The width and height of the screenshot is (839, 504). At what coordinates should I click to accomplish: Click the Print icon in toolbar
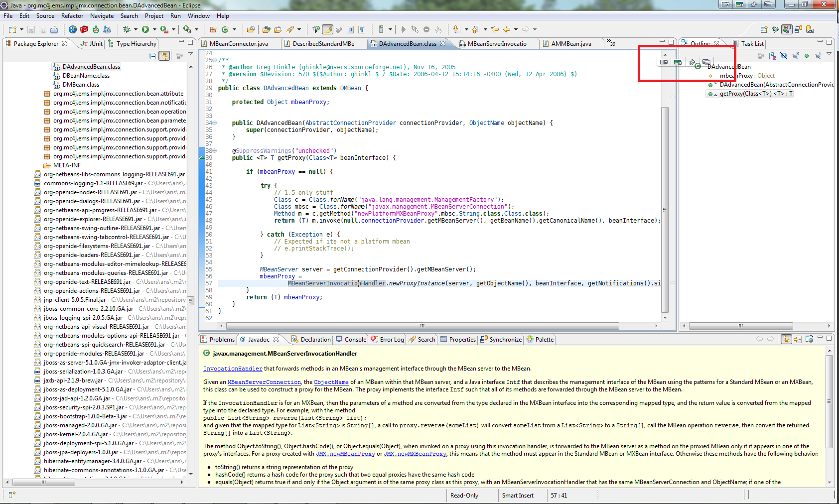point(54,29)
